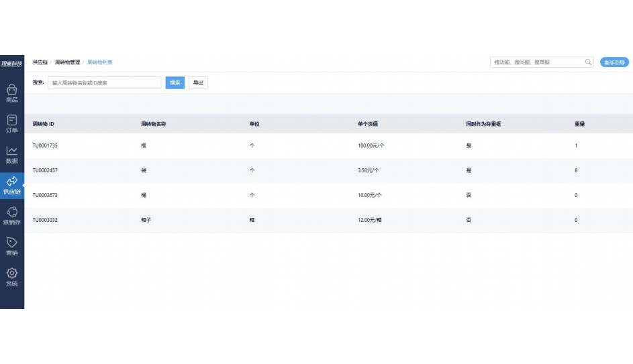Focus the 周转物名称或ID search input field
Screen dimensions: 633x364
(x=105, y=83)
